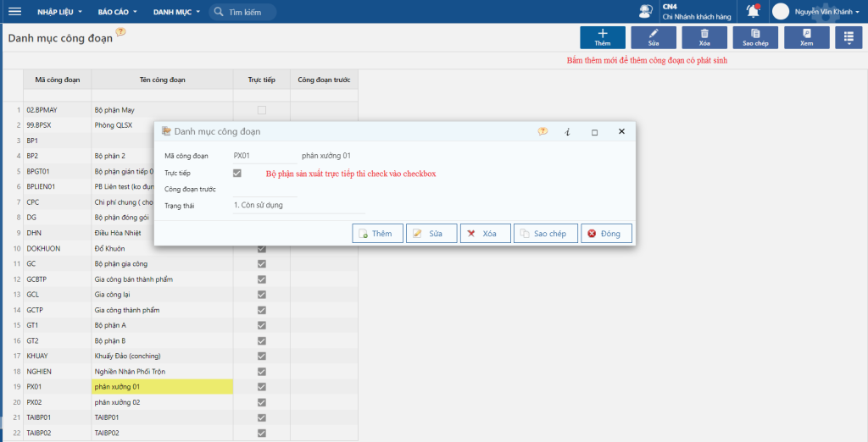Open the list options toolbar dropdown
The image size is (868, 442).
(849, 37)
